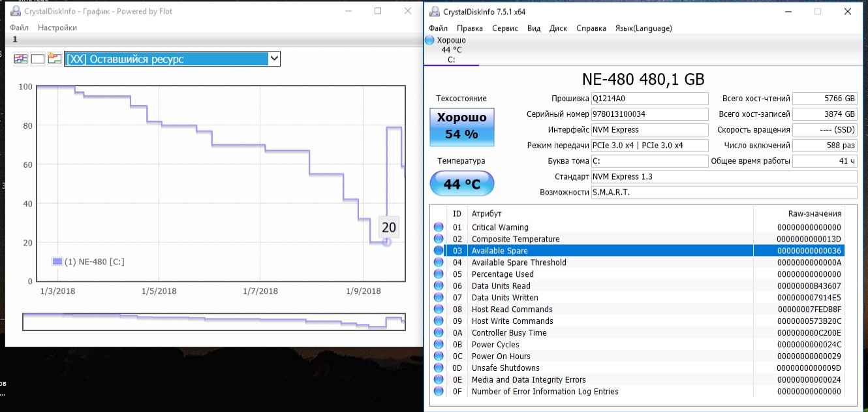Click the Host Write Commands status orb
The height and width of the screenshot is (412, 868).
(x=439, y=321)
